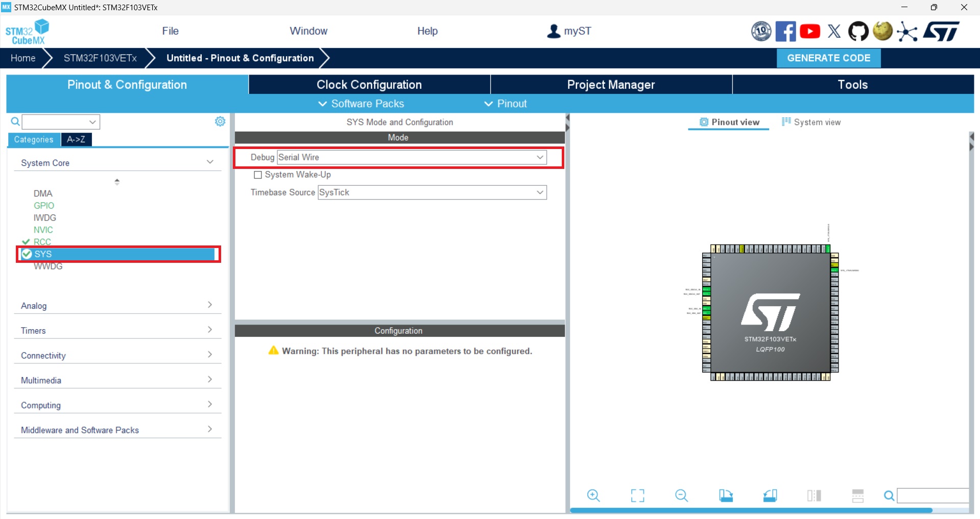
Task: Click the collapse arrow beside the mode panel
Action: [567, 123]
